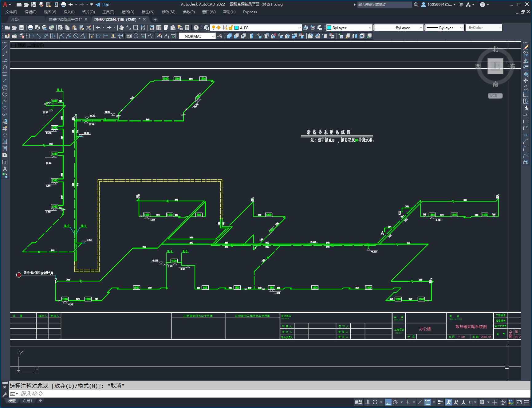Click the ViewCube 上 top face
The width and height of the screenshot is (532, 408).
click(495, 66)
